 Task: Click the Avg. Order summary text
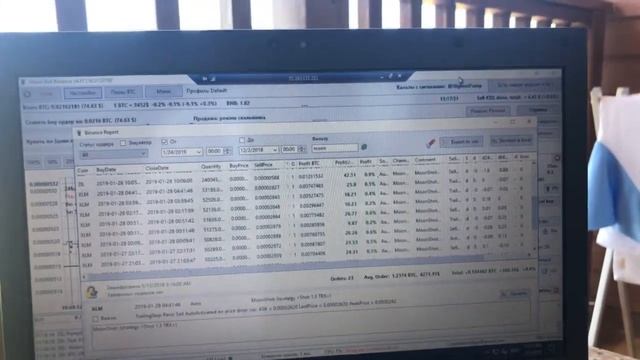click(402, 276)
